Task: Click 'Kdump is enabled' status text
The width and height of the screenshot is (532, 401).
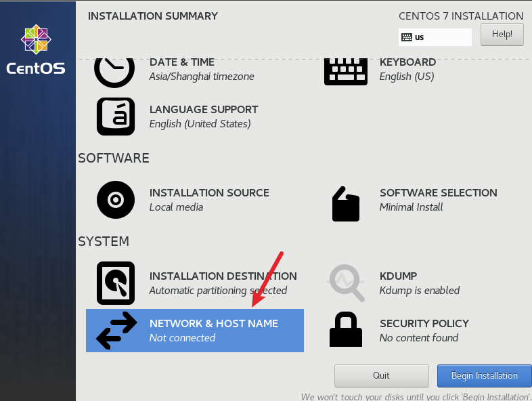Action: [420, 291]
